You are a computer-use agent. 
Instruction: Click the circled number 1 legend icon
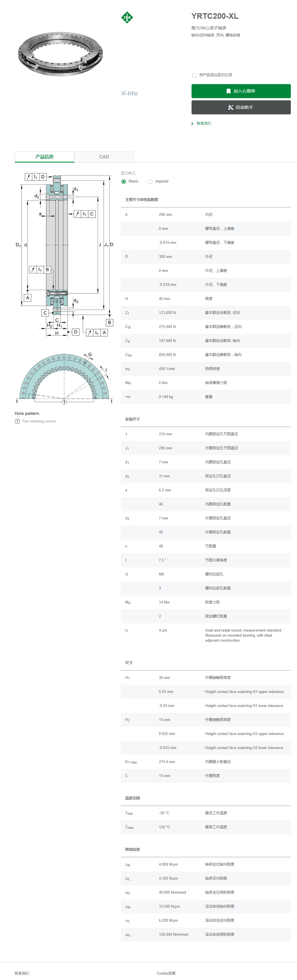[x=17, y=421]
